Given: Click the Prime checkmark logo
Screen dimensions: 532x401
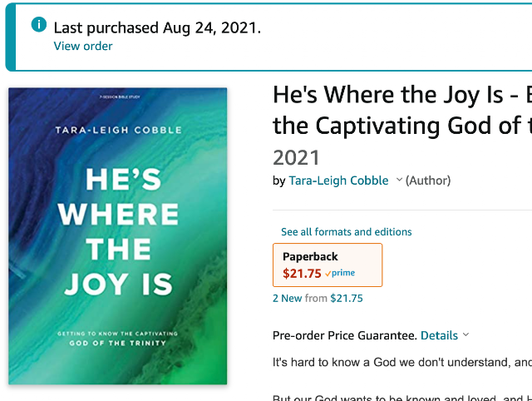Looking at the screenshot, I should click(x=340, y=273).
